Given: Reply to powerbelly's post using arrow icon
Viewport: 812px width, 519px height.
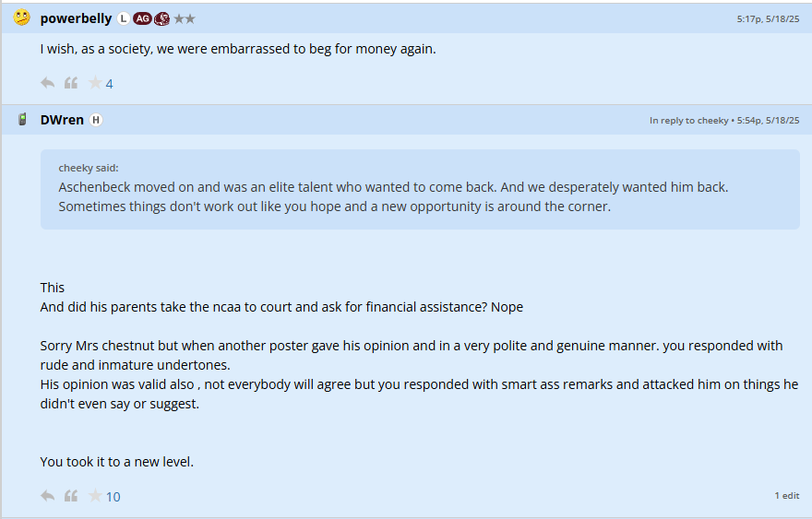Looking at the screenshot, I should [48, 83].
